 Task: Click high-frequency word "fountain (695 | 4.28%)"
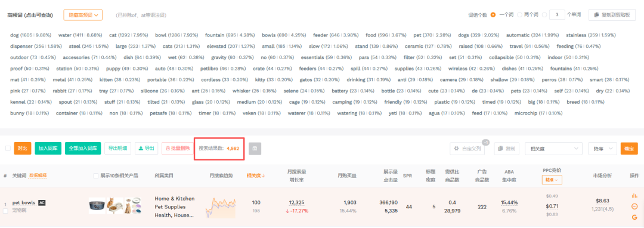pyautogui.click(x=230, y=35)
